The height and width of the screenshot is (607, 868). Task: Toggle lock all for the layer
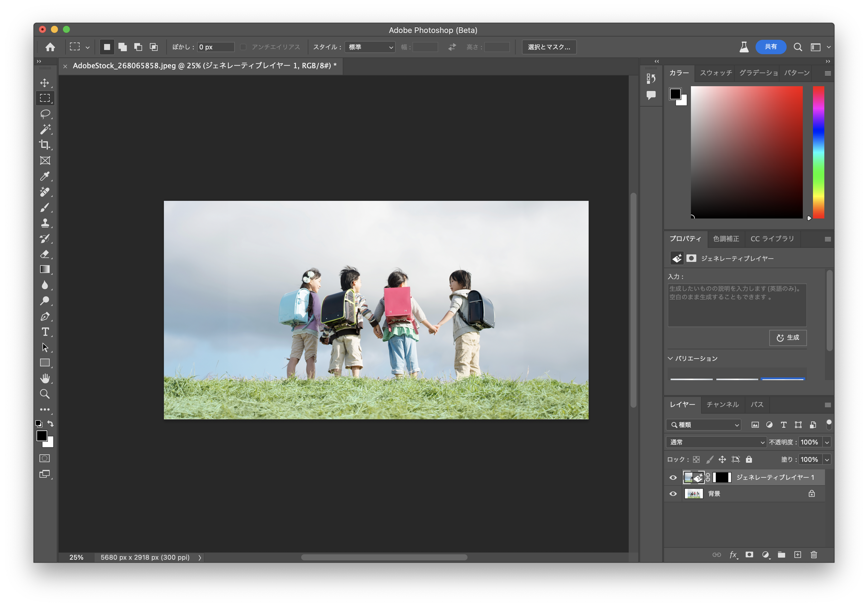(749, 459)
